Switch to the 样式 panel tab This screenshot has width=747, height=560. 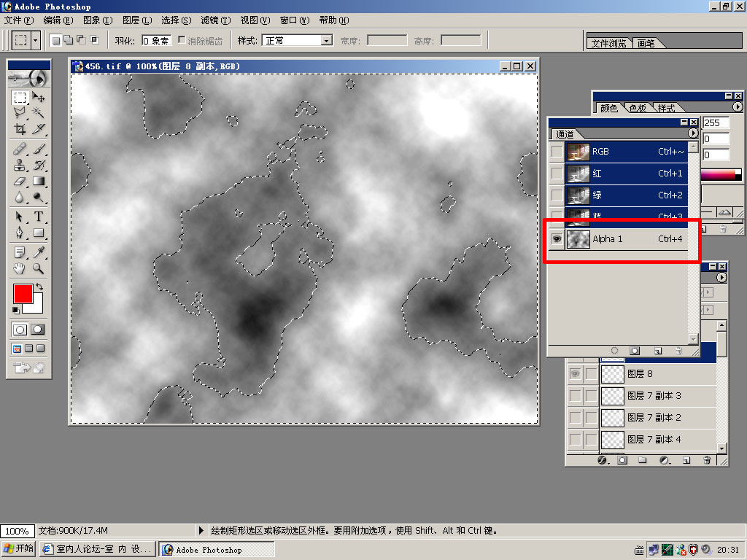[666, 108]
